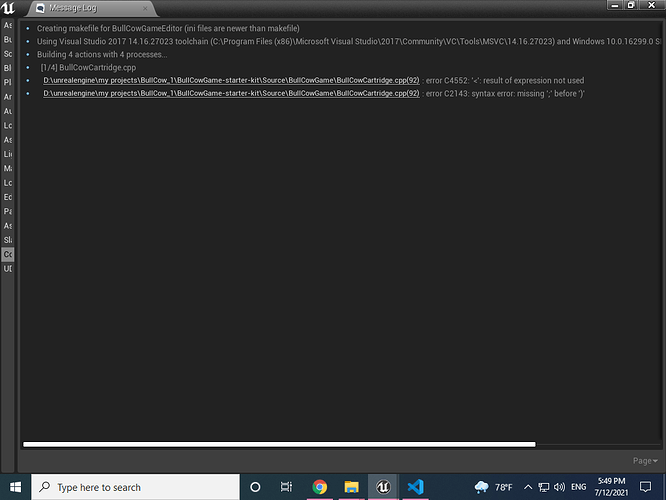Open Task View on the taskbar

coord(287,487)
